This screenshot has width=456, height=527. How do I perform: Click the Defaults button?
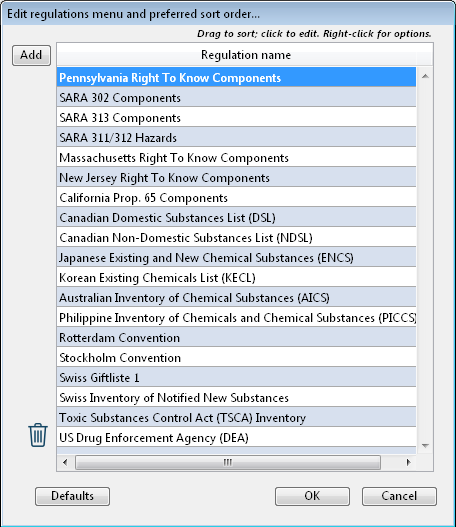pos(72,496)
